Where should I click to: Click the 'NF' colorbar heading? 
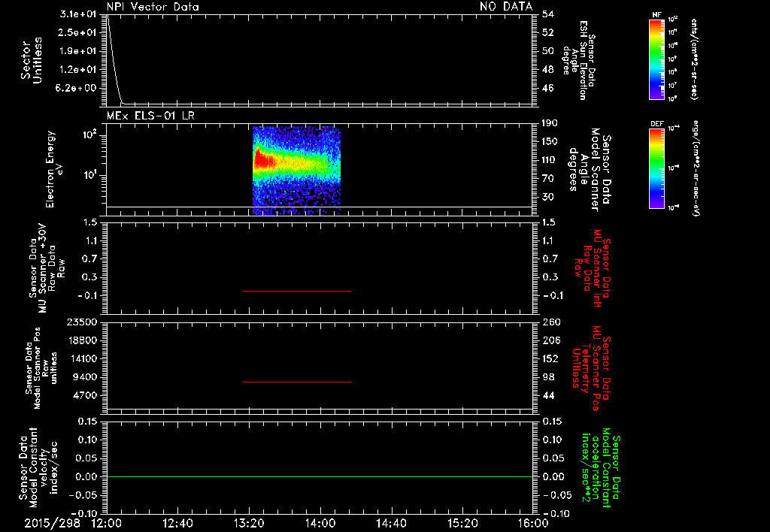point(656,15)
